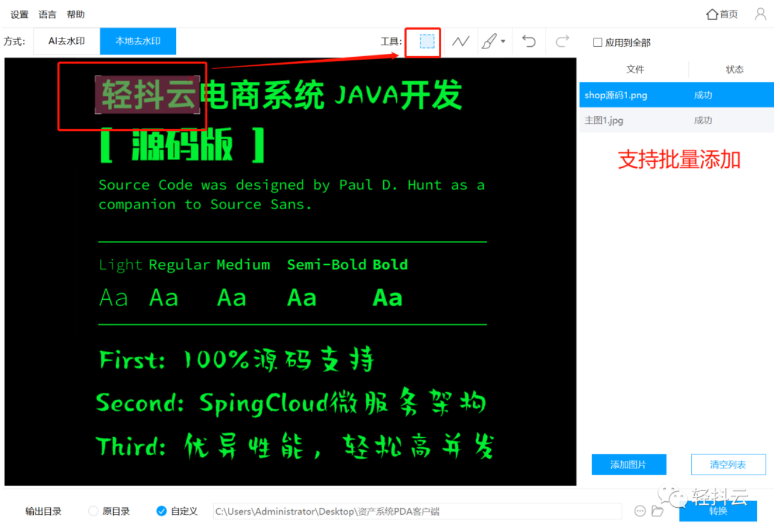The image size is (780, 532).
Task: Undo the last action
Action: [529, 41]
